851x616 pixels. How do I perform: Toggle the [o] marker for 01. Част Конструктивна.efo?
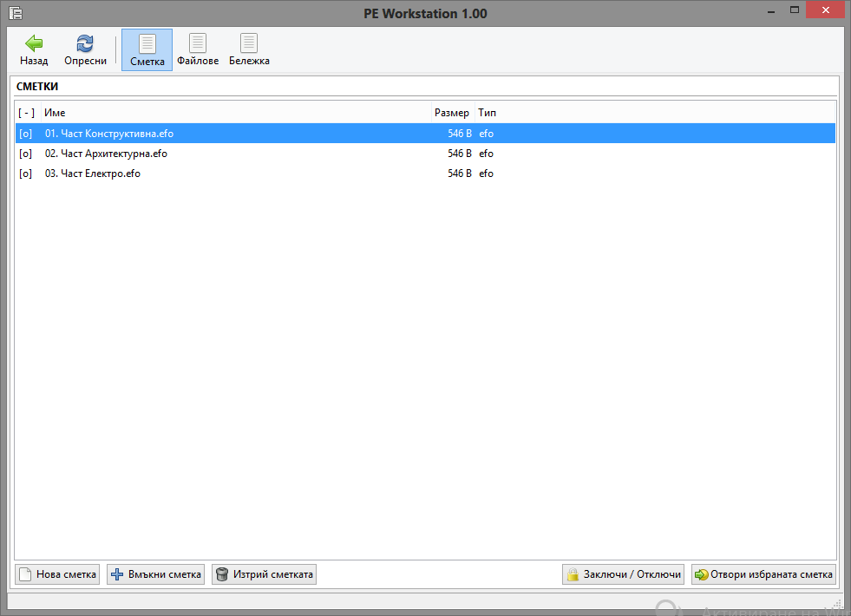[x=26, y=134]
